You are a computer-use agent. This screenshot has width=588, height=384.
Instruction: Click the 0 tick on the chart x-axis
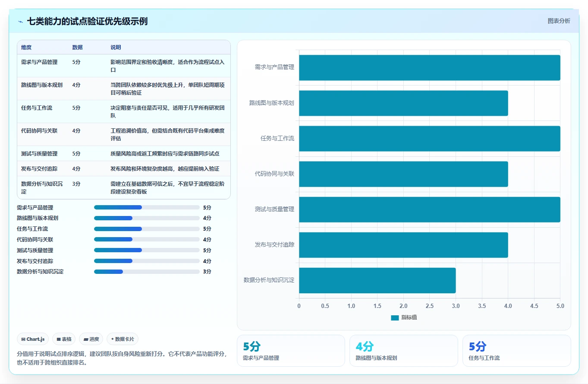299,306
